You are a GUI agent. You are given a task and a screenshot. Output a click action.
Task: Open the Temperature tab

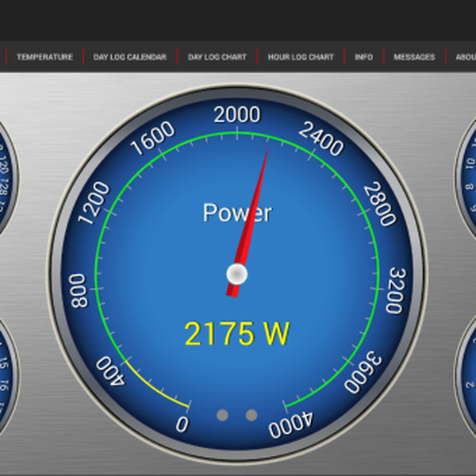click(44, 57)
